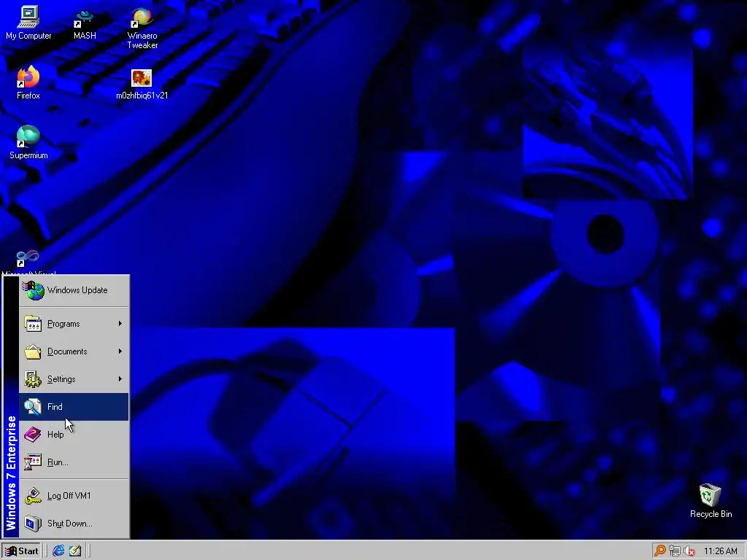747x560 pixels.
Task: Open Windows Update from Start menu
Action: tap(74, 290)
